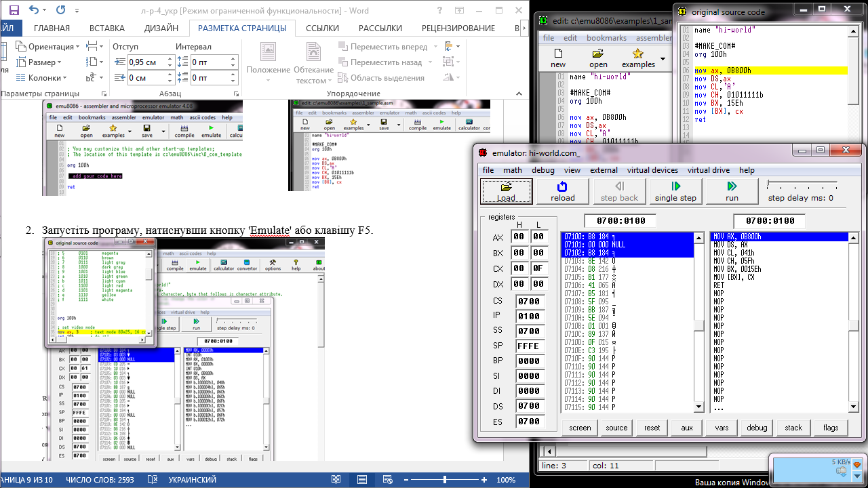868x488 pixels.
Task: Expand the Колонки columns dropdown
Action: pyautogui.click(x=41, y=77)
